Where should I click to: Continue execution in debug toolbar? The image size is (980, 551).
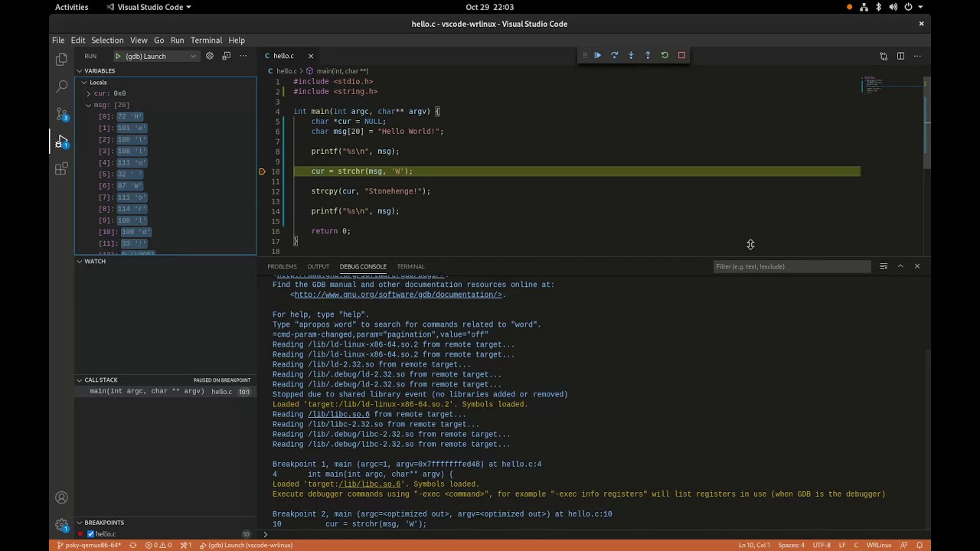(597, 55)
